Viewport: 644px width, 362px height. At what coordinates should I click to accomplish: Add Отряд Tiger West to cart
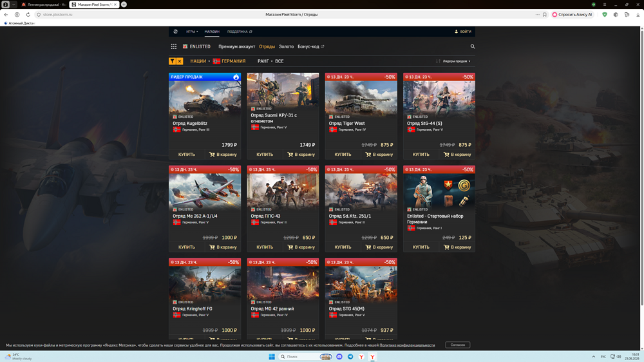coord(379,155)
